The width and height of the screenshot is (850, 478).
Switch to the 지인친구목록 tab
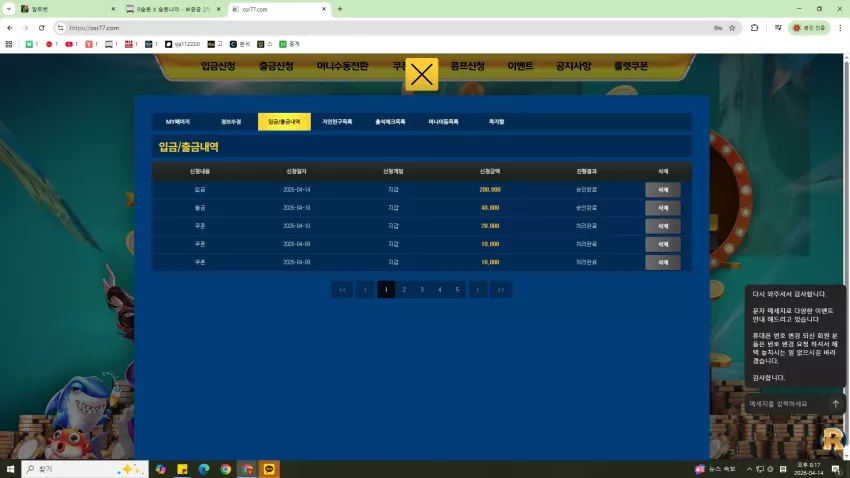click(337, 122)
